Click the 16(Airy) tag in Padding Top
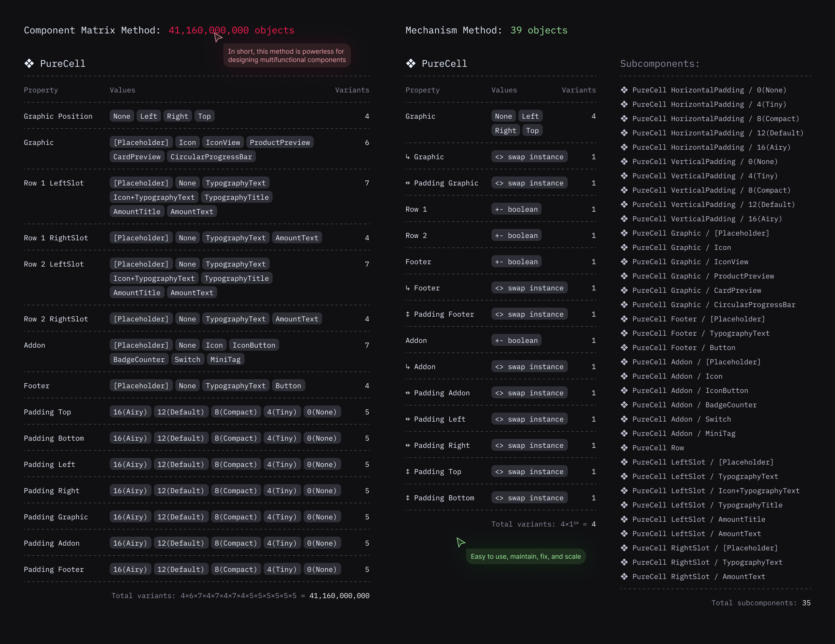This screenshot has height=644, width=835. (x=130, y=412)
